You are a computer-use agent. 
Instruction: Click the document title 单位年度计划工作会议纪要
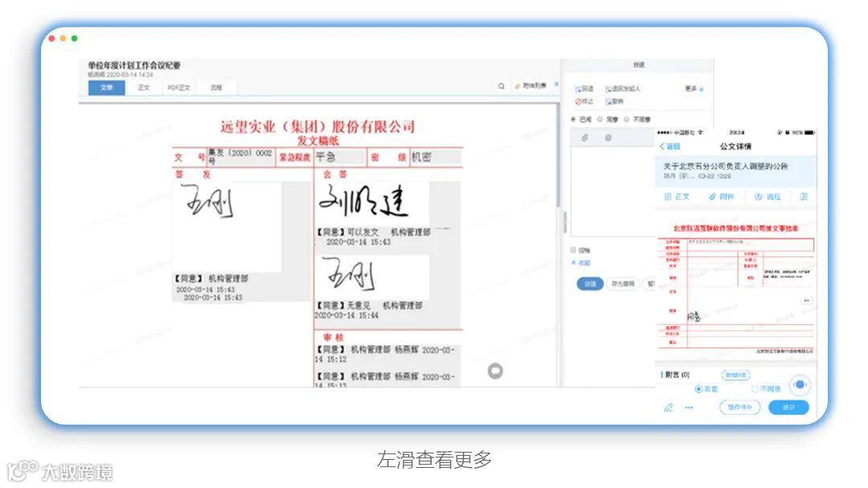[134, 65]
